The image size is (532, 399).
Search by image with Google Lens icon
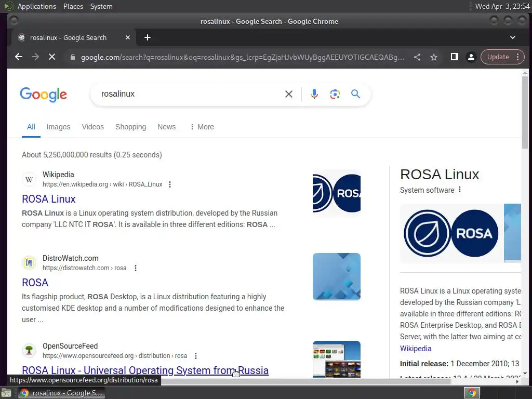pyautogui.click(x=335, y=94)
